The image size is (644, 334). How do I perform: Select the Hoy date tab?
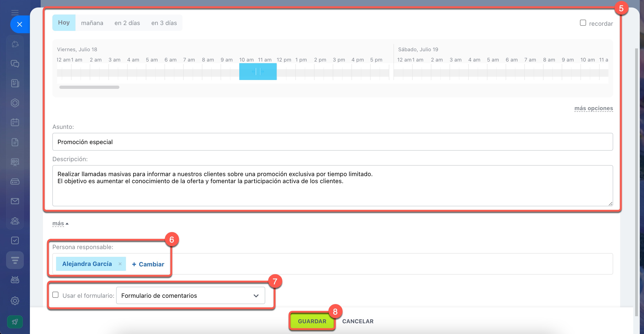coord(64,22)
